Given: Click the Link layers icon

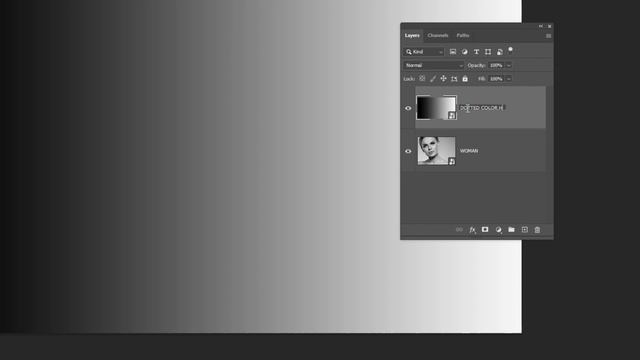Looking at the screenshot, I should point(459,230).
